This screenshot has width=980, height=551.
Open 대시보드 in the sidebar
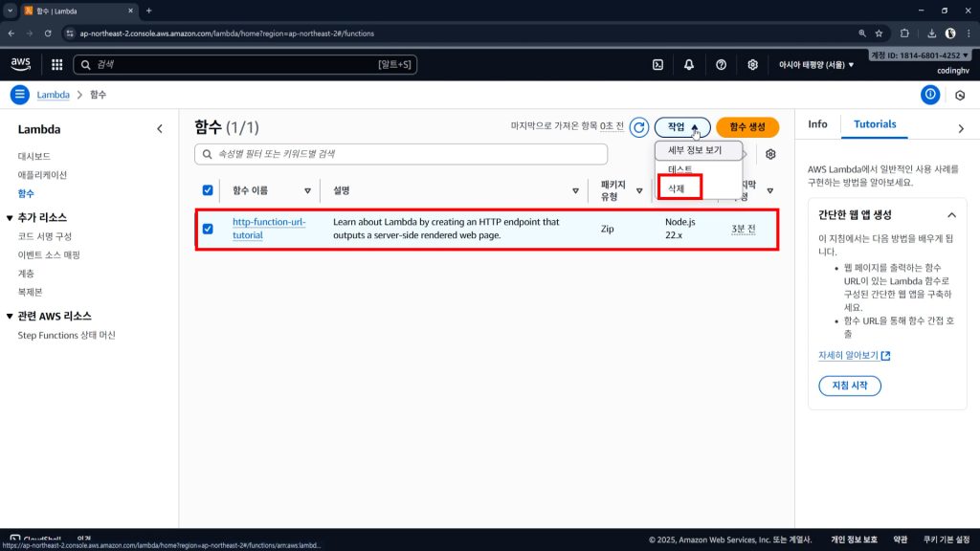coord(33,157)
